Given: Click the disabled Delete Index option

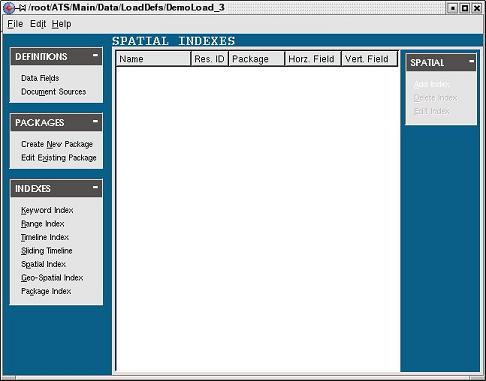Looking at the screenshot, I should (435, 98).
